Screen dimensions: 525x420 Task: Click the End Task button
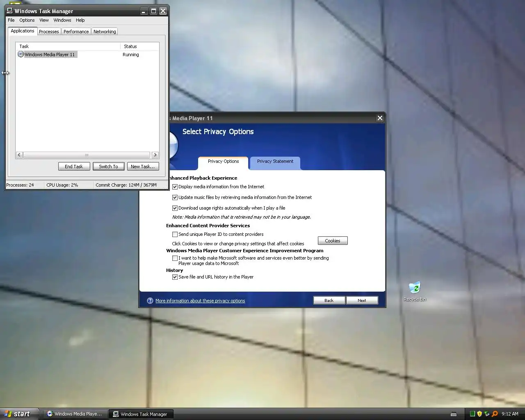tap(74, 167)
